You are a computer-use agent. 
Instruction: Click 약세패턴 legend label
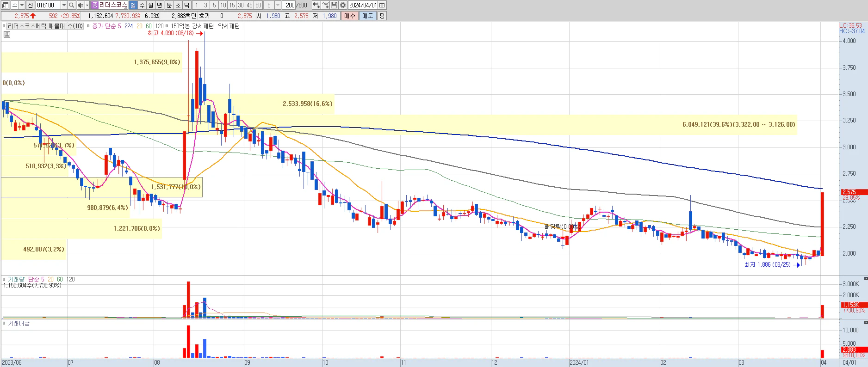229,26
